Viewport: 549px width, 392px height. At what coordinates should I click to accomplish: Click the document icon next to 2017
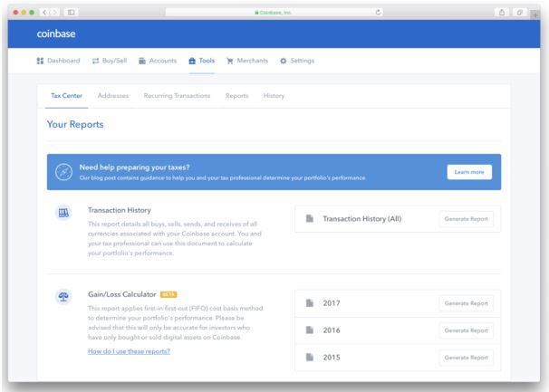click(x=310, y=302)
